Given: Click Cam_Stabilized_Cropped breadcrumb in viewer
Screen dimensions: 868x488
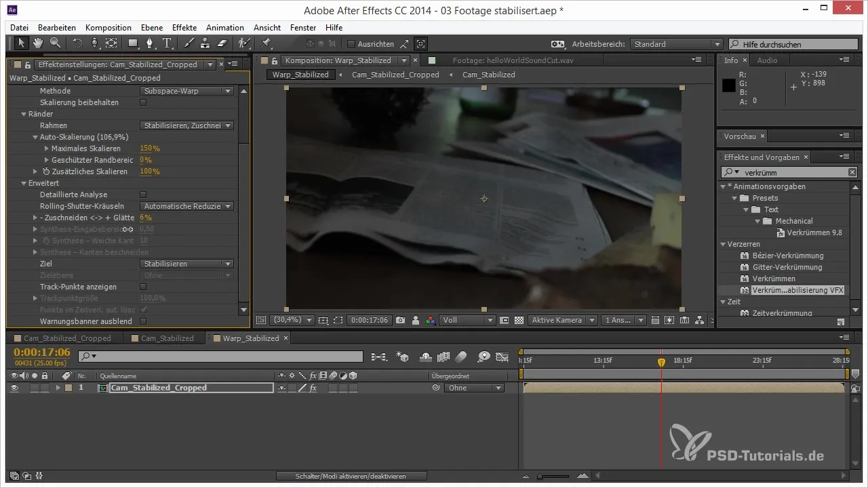Looking at the screenshot, I should pyautogui.click(x=395, y=75).
